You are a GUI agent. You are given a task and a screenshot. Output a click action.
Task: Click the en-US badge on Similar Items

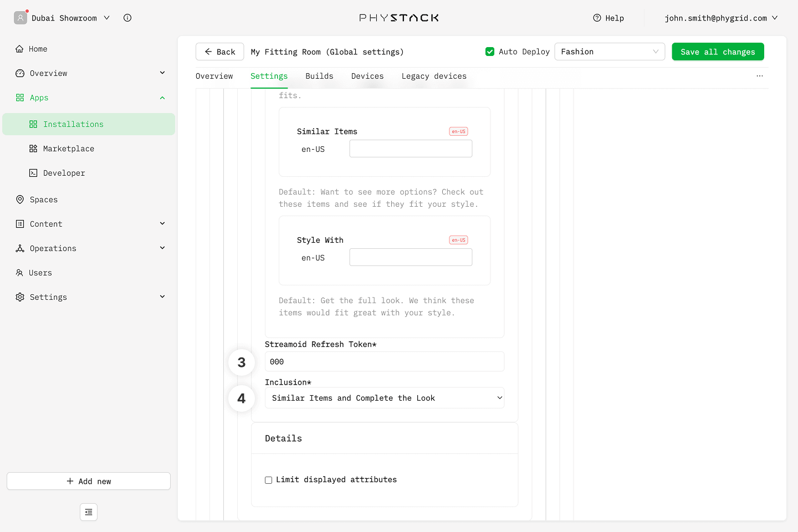(x=458, y=131)
